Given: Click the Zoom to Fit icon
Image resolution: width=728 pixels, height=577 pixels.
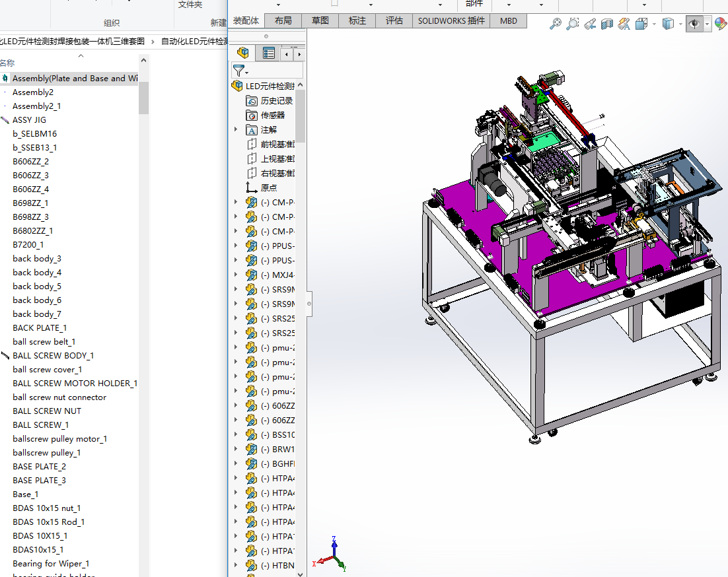Looking at the screenshot, I should pyautogui.click(x=556, y=24).
